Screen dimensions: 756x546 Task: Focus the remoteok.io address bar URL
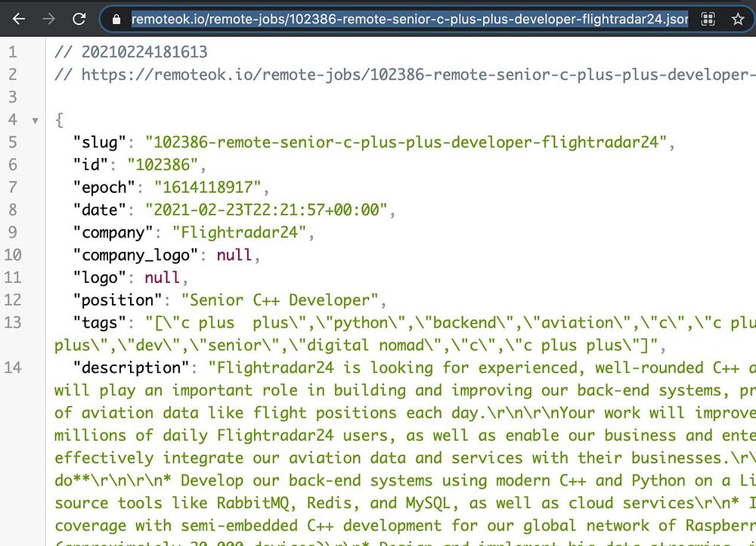pyautogui.click(x=410, y=20)
